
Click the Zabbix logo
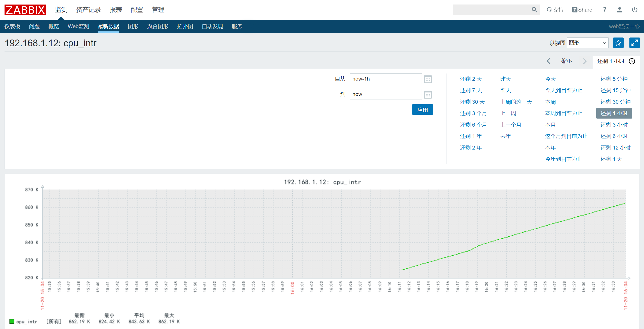coord(25,10)
